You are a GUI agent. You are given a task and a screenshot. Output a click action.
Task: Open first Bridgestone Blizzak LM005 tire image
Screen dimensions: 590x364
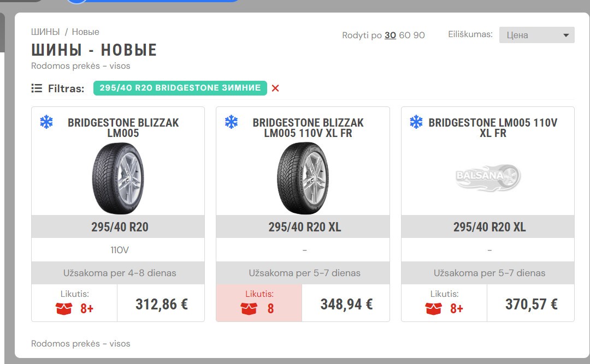point(118,178)
